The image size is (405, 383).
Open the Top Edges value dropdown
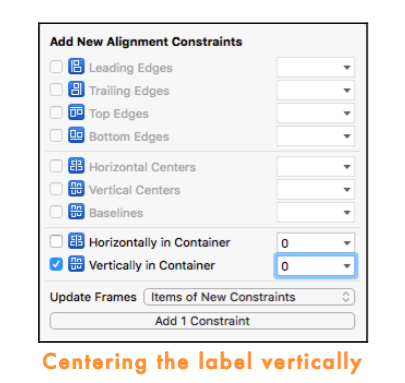[x=347, y=113]
